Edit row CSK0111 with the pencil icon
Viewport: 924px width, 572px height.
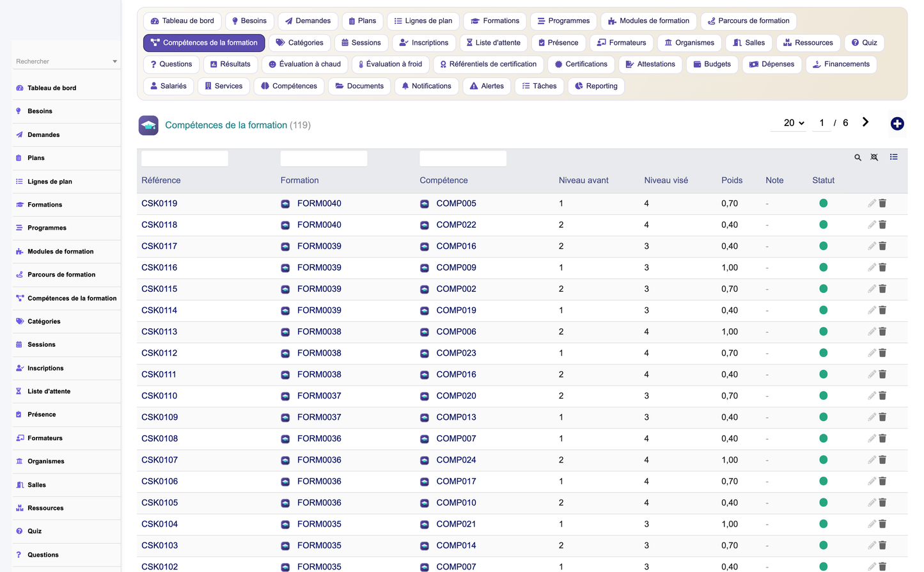[872, 374]
